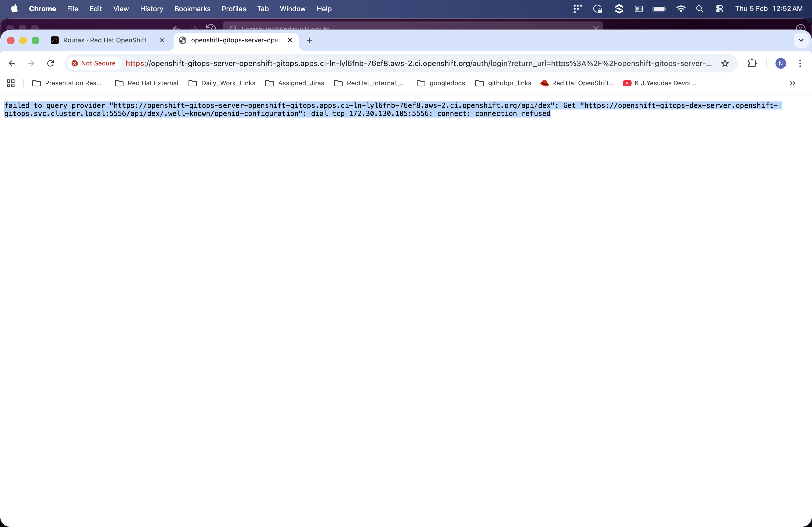The height and width of the screenshot is (527, 812).
Task: Close the openshift-gitops-server tab
Action: tap(290, 40)
